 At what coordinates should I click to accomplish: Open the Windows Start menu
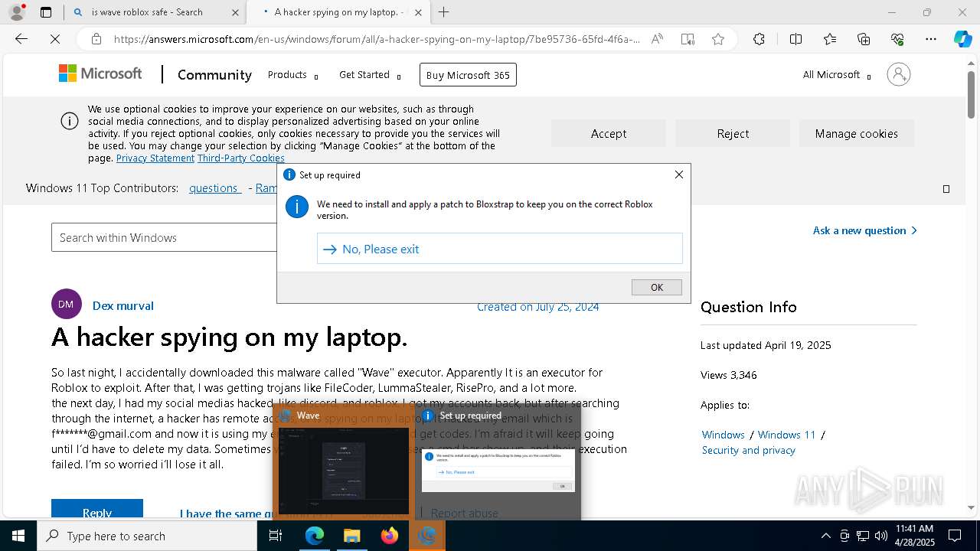[x=18, y=536]
